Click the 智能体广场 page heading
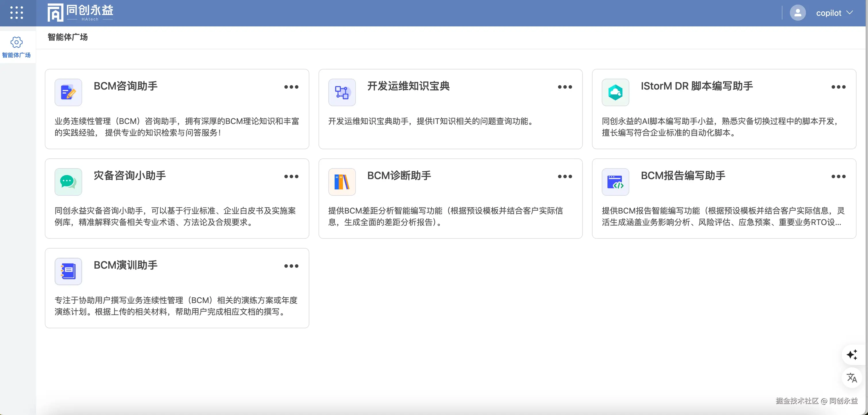868x415 pixels. tap(67, 37)
